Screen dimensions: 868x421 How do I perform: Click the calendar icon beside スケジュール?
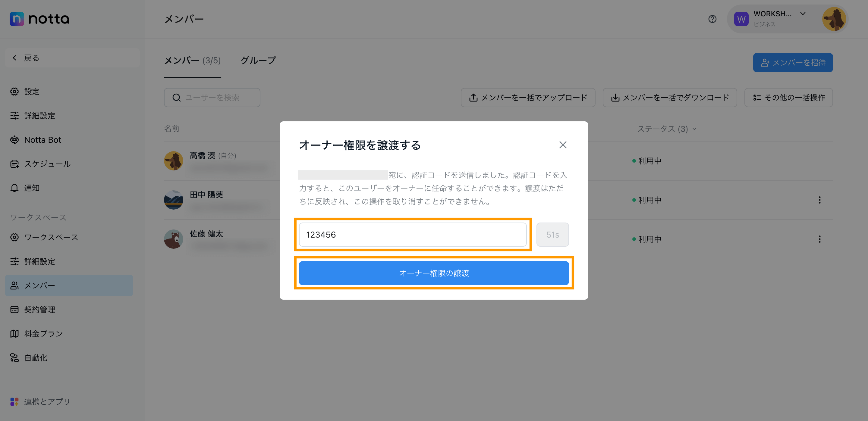(x=14, y=164)
